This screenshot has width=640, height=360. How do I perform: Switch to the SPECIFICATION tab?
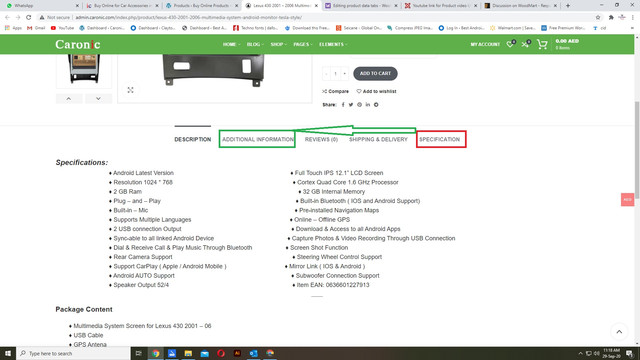point(440,140)
